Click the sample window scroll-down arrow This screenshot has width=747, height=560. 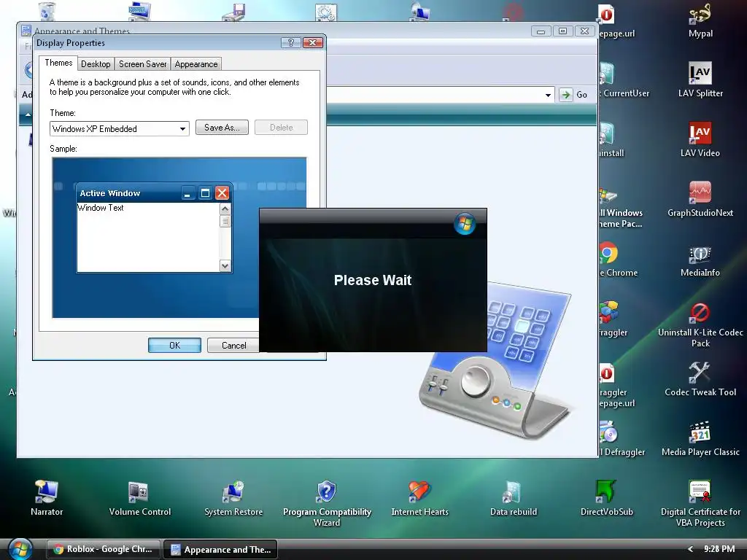click(225, 265)
